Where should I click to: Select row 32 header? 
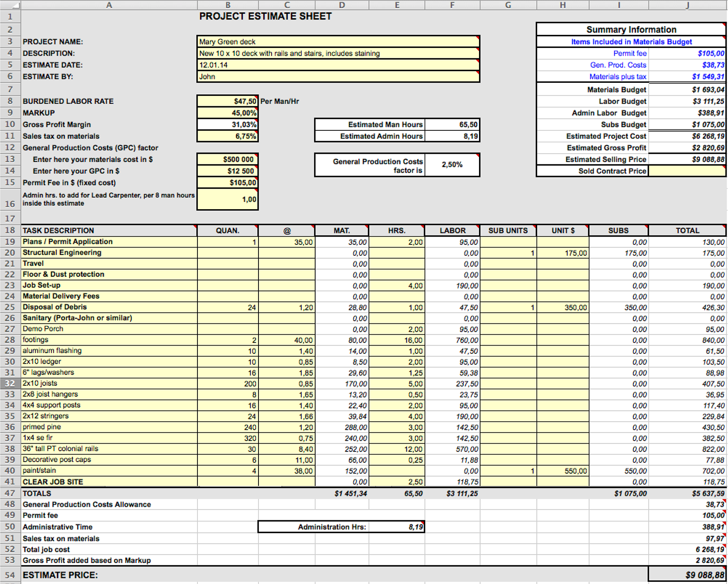point(10,383)
